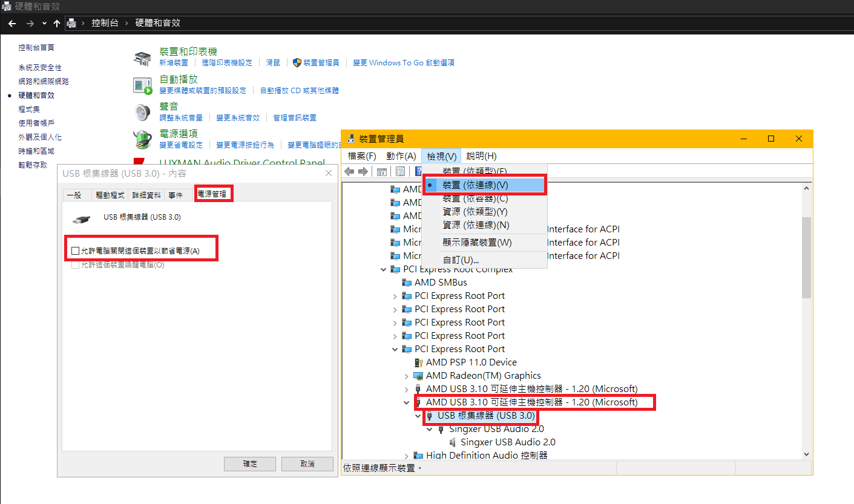Click the Power Options battery icon
This screenshot has height=504, width=854.
pos(142,140)
